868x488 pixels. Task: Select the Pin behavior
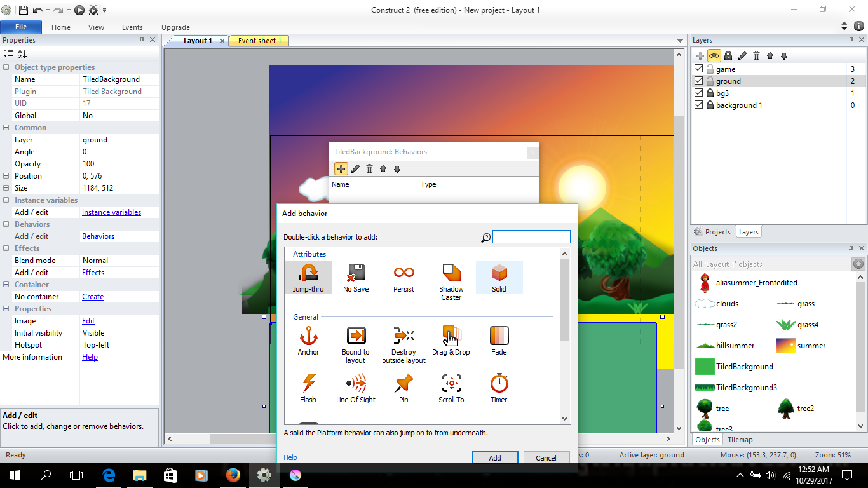(403, 388)
